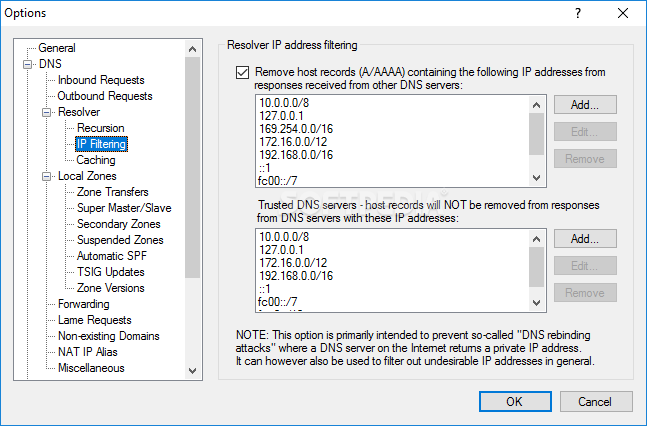Click scroll up arrow in filtered IP list
647x426 pixels.
coord(536,105)
